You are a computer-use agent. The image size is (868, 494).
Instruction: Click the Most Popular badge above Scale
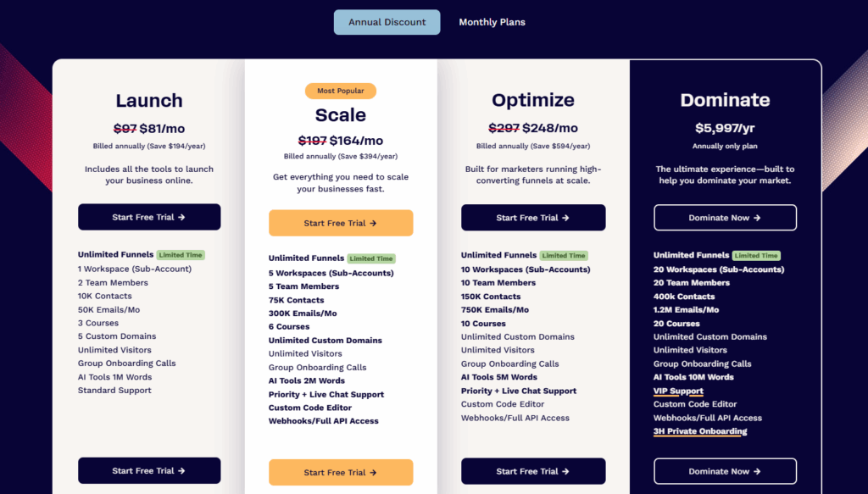341,91
